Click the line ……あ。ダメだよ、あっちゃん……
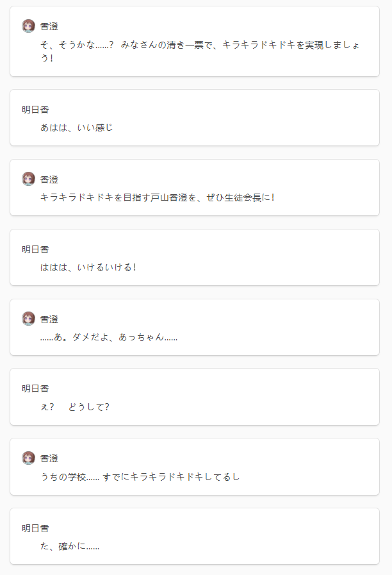Image resolution: width=392 pixels, height=575 pixels. click(109, 337)
